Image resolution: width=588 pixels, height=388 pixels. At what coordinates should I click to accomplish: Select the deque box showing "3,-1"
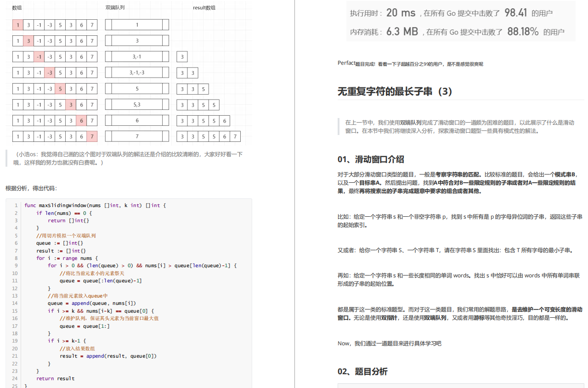137,56
